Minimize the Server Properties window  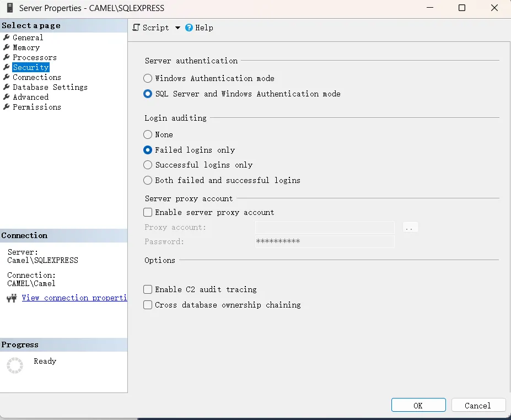coord(430,8)
